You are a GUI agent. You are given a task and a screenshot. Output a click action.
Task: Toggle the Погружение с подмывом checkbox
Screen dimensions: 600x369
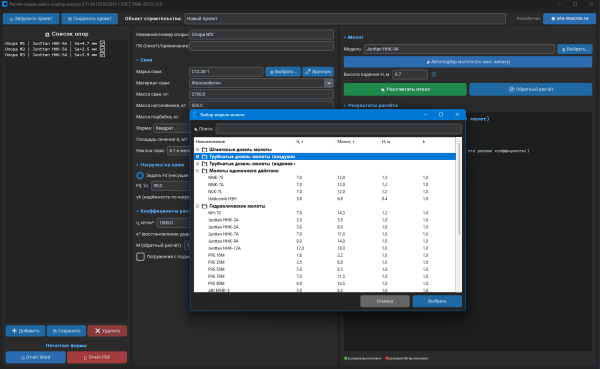[x=140, y=256]
